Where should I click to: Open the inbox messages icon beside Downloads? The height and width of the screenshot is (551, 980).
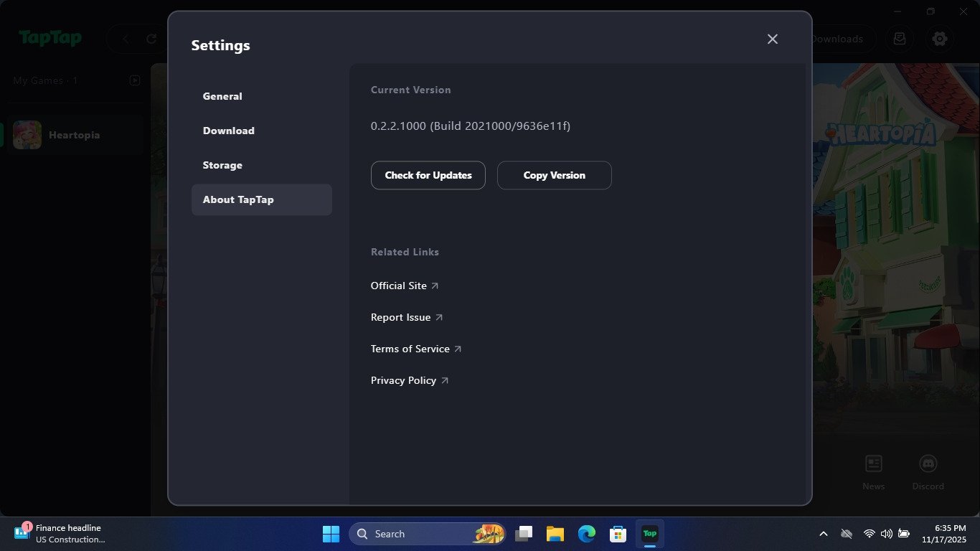pyautogui.click(x=900, y=39)
